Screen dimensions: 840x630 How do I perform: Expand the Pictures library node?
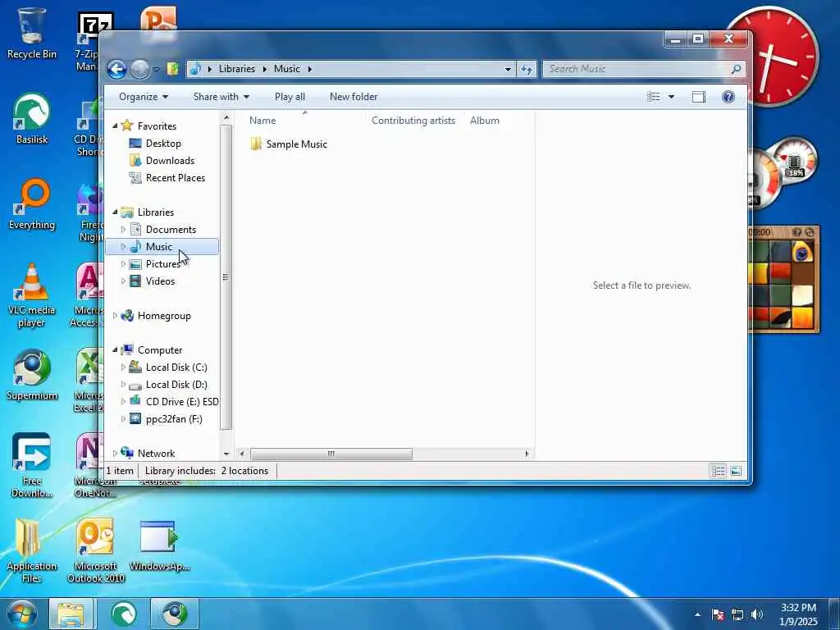[x=123, y=264]
